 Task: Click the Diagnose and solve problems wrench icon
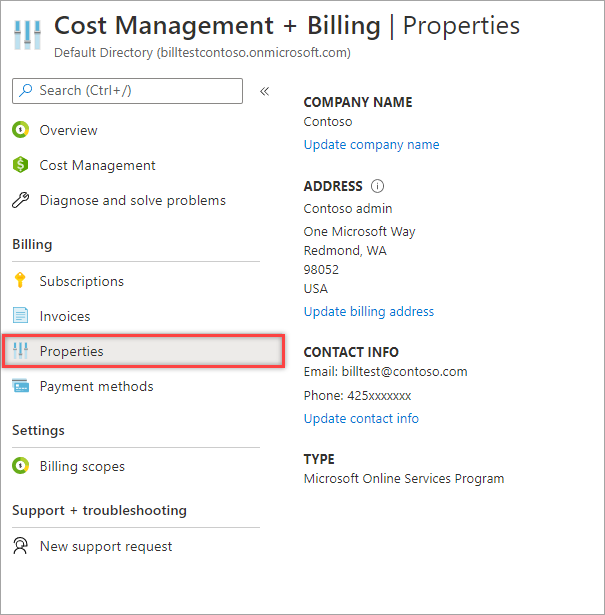[x=20, y=200]
